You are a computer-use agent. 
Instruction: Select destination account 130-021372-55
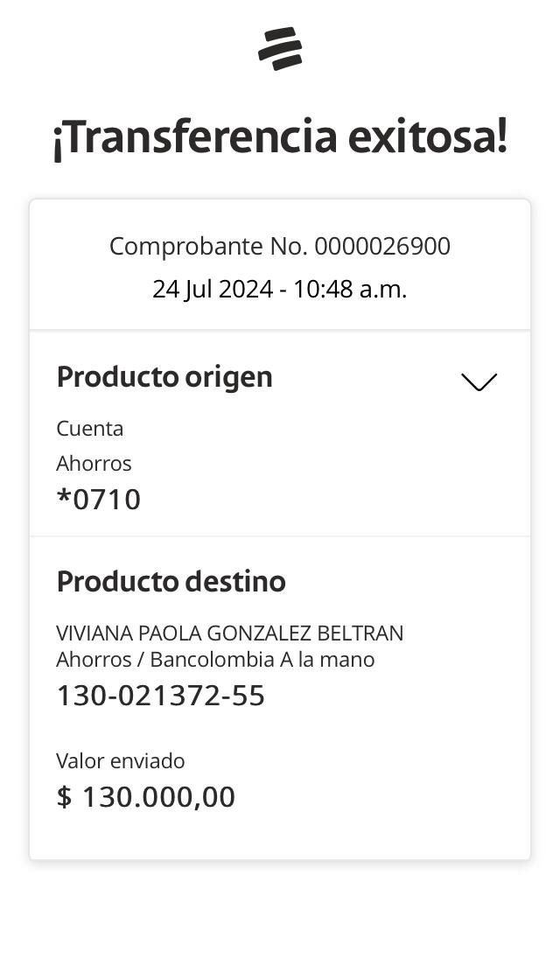160,696
